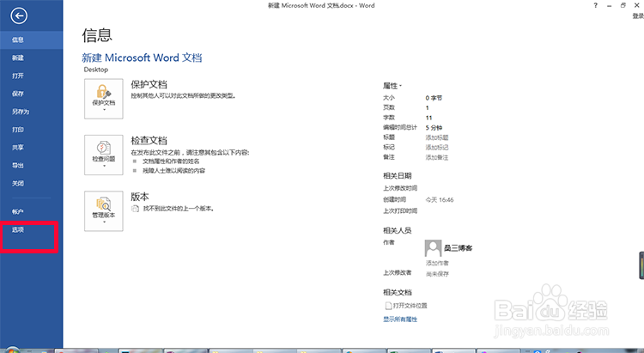Click the 5 分钟 editing time value

(x=434, y=128)
